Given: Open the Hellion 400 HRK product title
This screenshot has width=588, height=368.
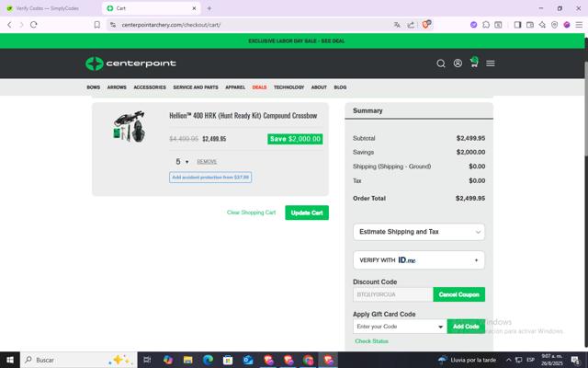Looking at the screenshot, I should pos(243,116).
